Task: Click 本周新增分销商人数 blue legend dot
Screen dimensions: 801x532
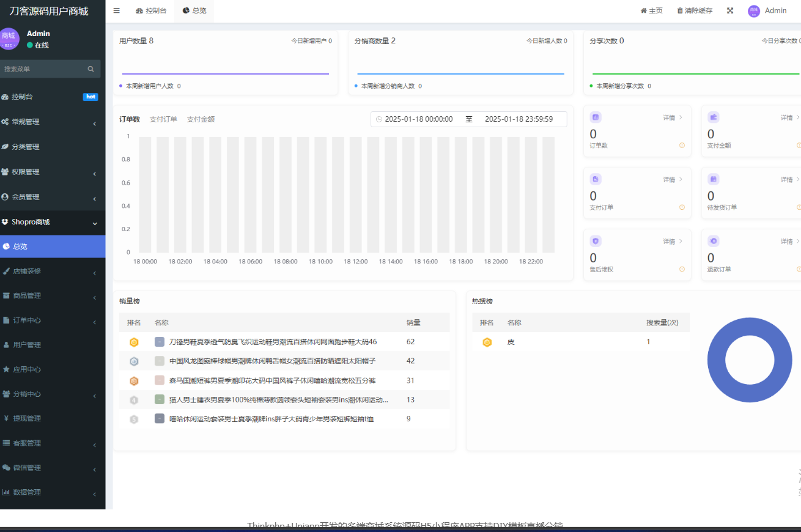Action: [x=356, y=86]
